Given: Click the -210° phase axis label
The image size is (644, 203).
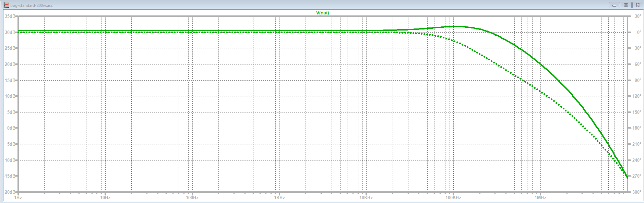Looking at the screenshot, I should coord(636,144).
